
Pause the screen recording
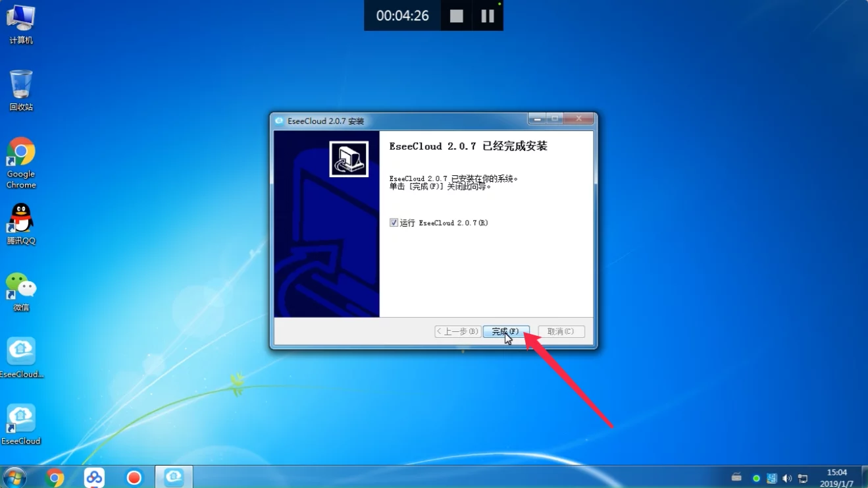(488, 16)
